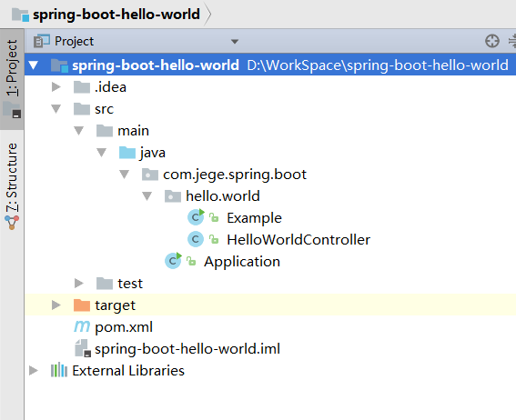Click the External Libraries bars icon

pyautogui.click(x=59, y=370)
